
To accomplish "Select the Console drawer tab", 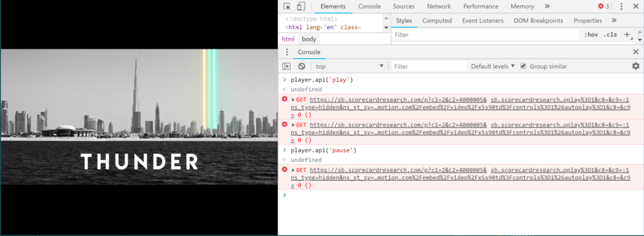I will tap(309, 52).
